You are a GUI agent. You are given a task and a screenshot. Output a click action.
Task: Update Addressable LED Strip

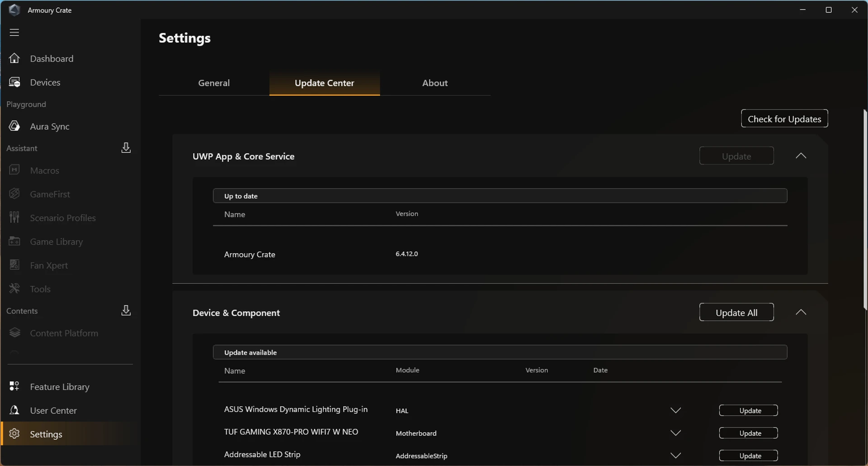748,456
